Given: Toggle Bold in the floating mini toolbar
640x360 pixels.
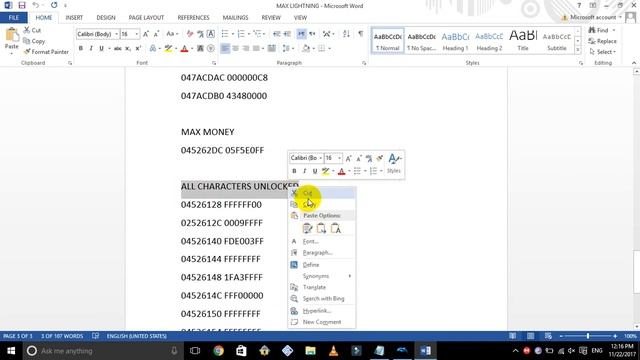Looking at the screenshot, I should pos(294,171).
